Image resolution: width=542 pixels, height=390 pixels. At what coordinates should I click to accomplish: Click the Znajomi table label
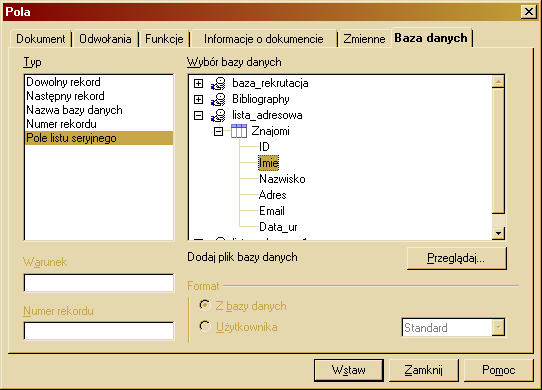point(270,131)
